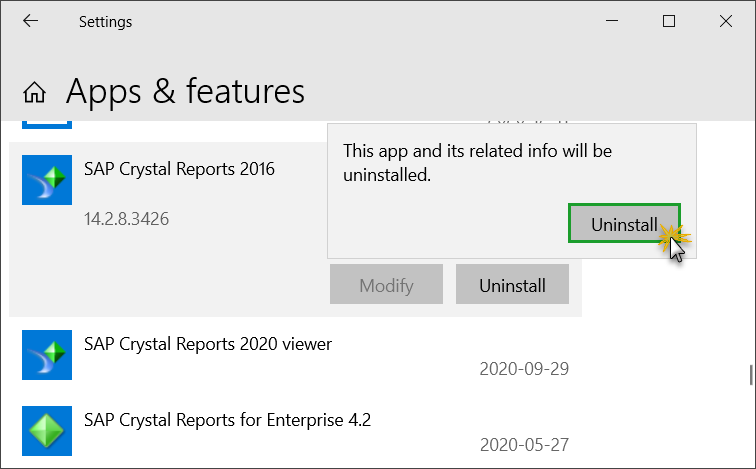Select SAP Crystal Reports 2020 viewer entry
Image resolution: width=756 pixels, height=469 pixels.
[208, 344]
